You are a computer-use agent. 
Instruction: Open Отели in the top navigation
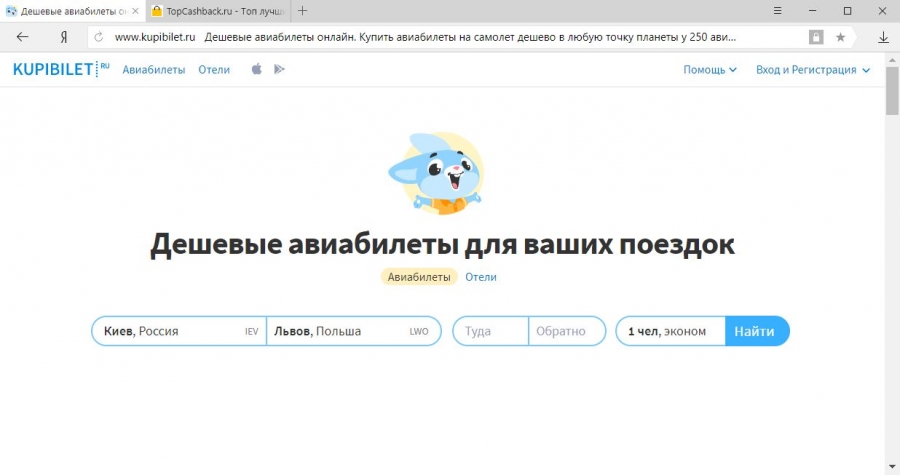(214, 70)
